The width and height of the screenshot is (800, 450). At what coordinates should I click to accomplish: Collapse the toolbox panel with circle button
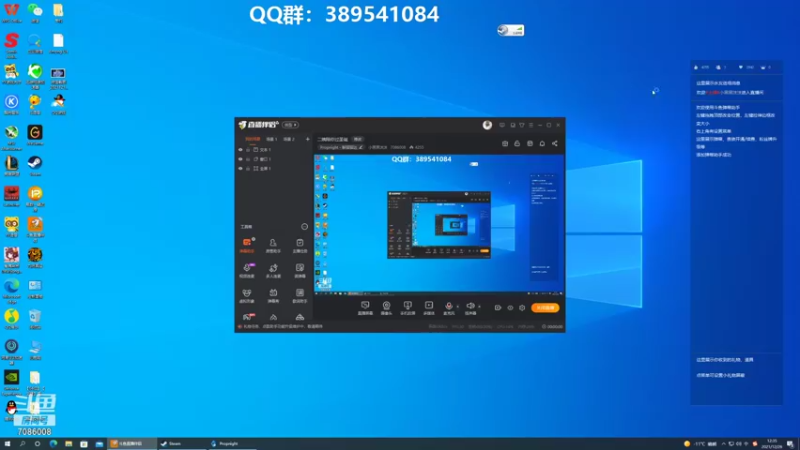point(305,227)
